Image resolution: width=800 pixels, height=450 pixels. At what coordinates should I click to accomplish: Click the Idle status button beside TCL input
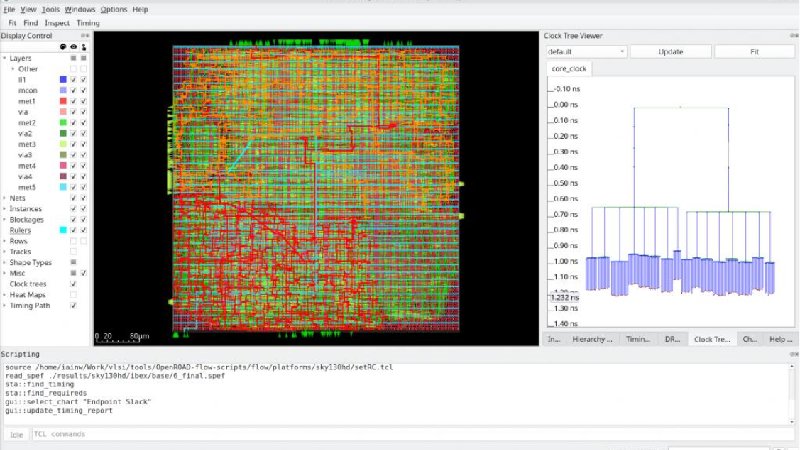coord(16,435)
